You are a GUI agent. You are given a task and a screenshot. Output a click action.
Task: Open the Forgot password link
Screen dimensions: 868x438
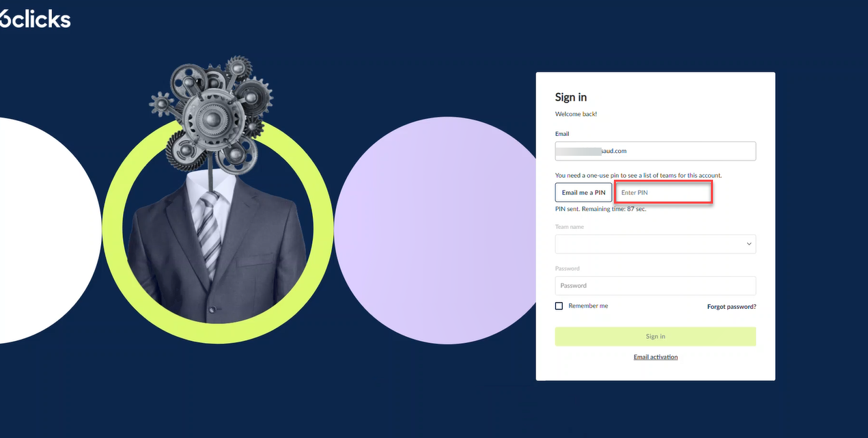pyautogui.click(x=731, y=307)
